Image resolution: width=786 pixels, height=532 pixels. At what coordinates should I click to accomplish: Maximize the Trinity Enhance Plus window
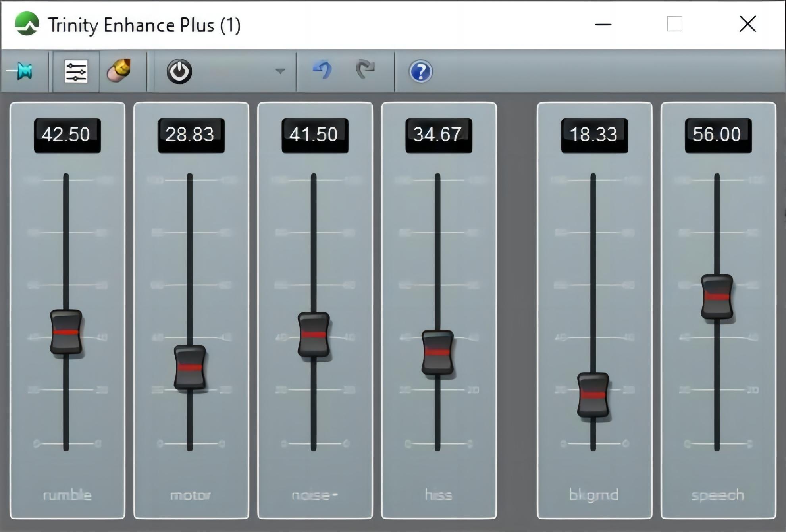point(674,24)
